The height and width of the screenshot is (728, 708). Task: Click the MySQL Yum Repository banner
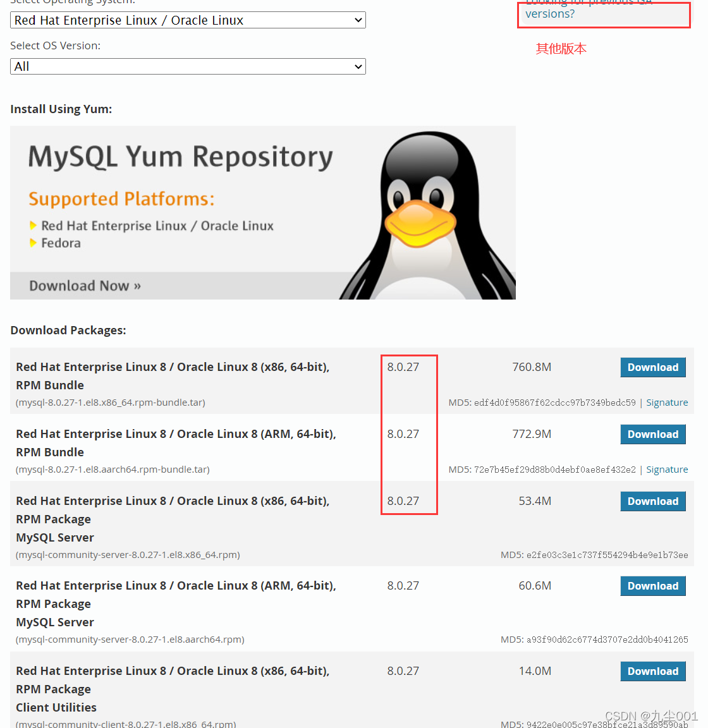coord(263,212)
